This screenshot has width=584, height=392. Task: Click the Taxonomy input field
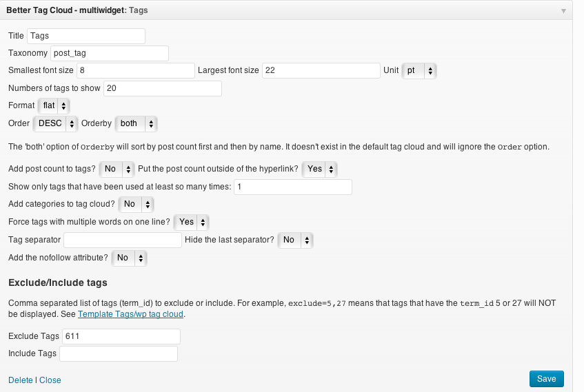(x=110, y=53)
